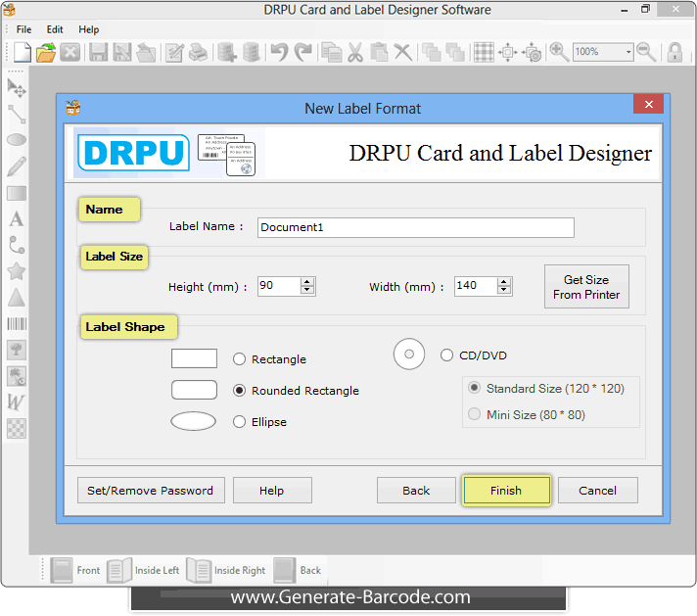Choose the Ellipse label shape

coord(239,422)
